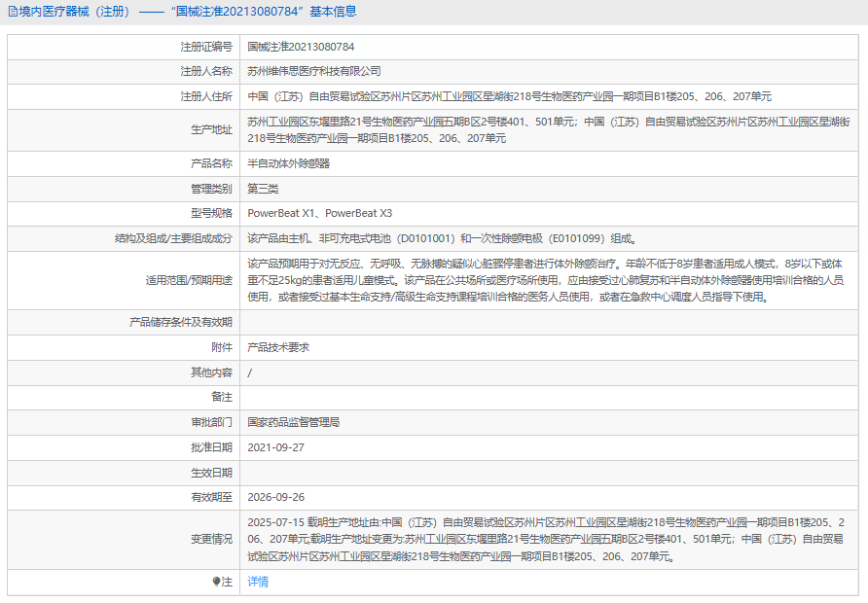868x603 pixels.
Task: Open the 详情 link in the bottom row
Action: click(x=258, y=582)
